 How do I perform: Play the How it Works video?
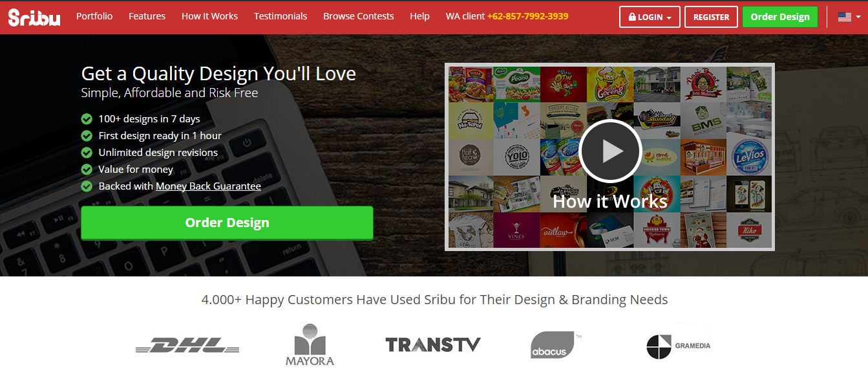point(610,151)
